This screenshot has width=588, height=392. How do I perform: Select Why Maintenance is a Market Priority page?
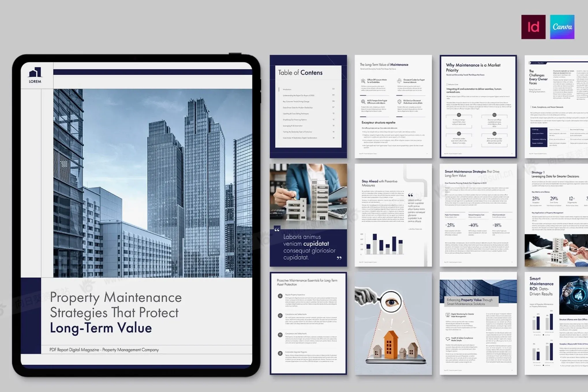(x=478, y=106)
